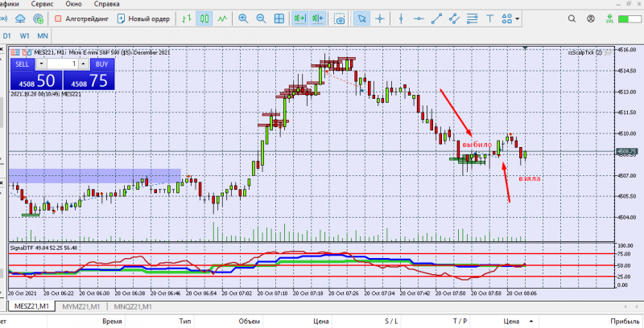Click the volume input field showing 1

[x=62, y=64]
